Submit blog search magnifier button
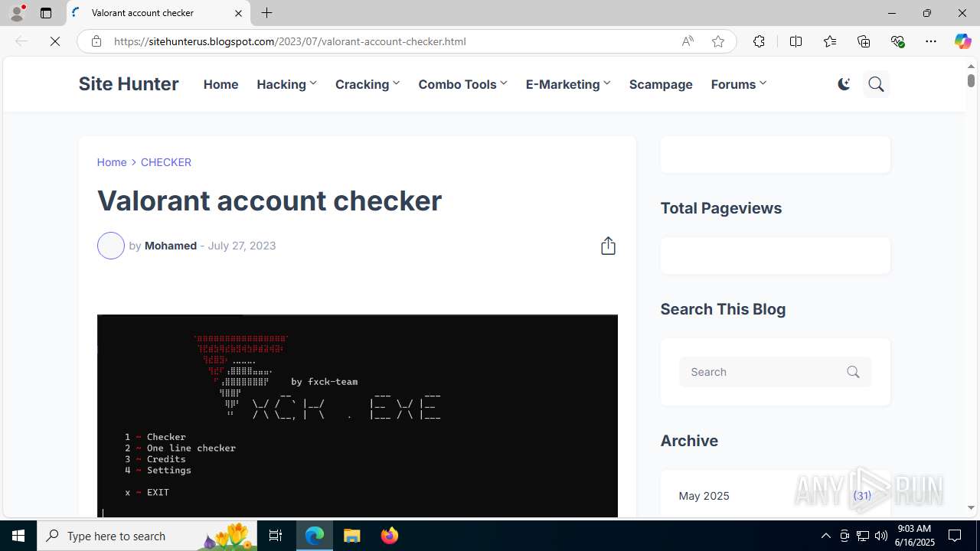 [854, 372]
